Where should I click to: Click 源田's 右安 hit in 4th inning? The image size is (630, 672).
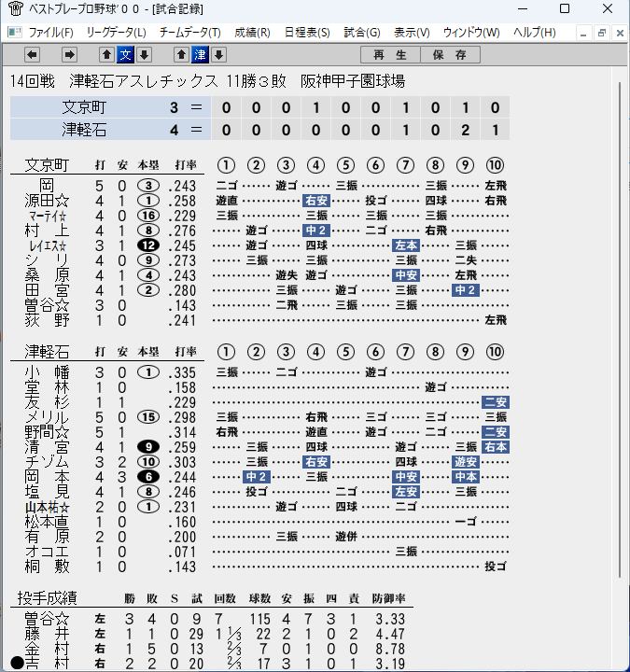315,201
